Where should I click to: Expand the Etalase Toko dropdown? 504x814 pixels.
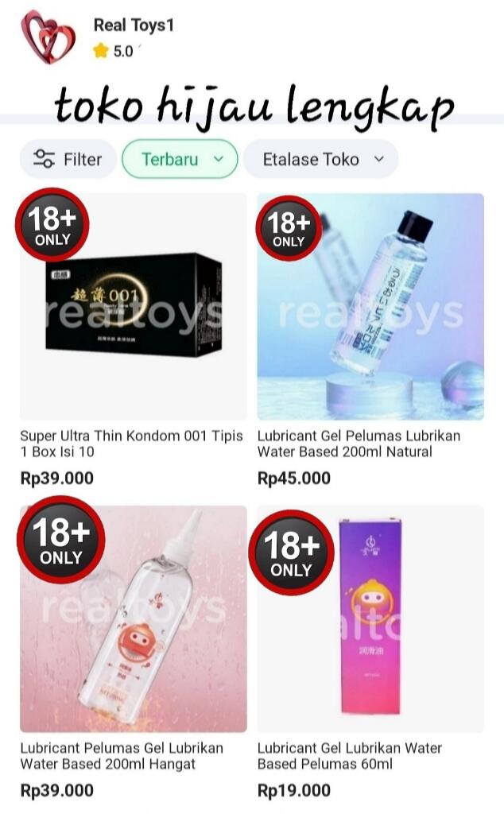[x=321, y=159]
